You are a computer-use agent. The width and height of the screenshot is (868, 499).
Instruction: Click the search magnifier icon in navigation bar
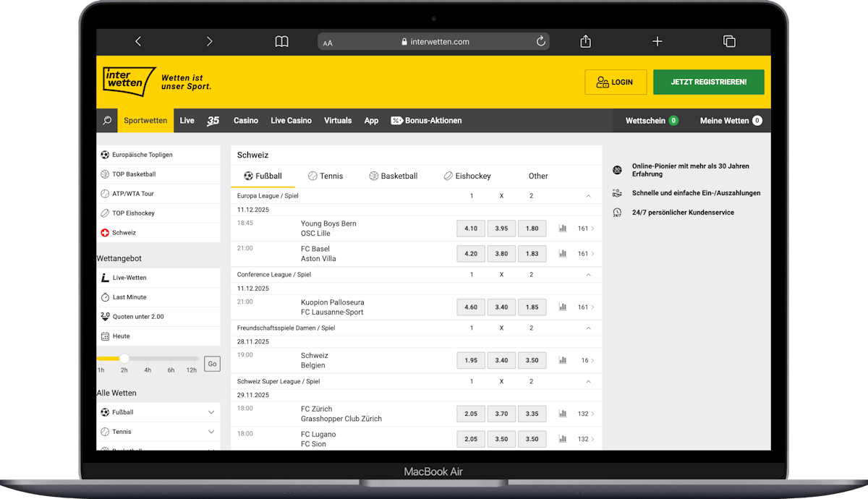107,121
